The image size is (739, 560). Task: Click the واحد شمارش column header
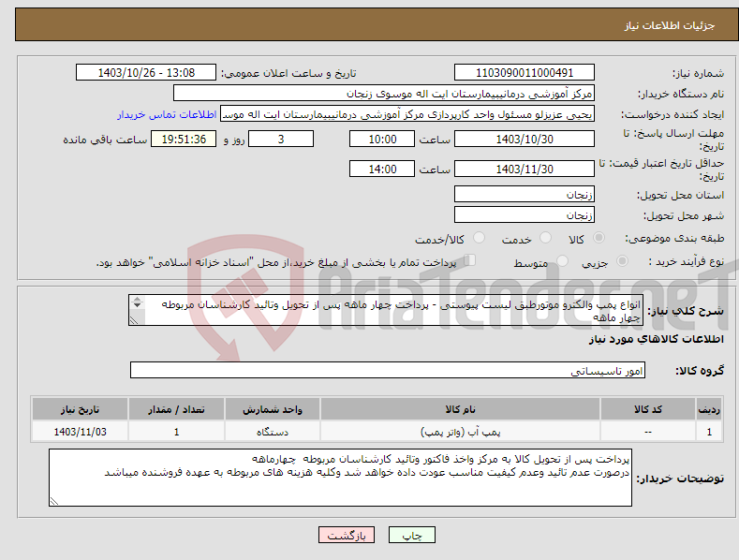(273, 409)
